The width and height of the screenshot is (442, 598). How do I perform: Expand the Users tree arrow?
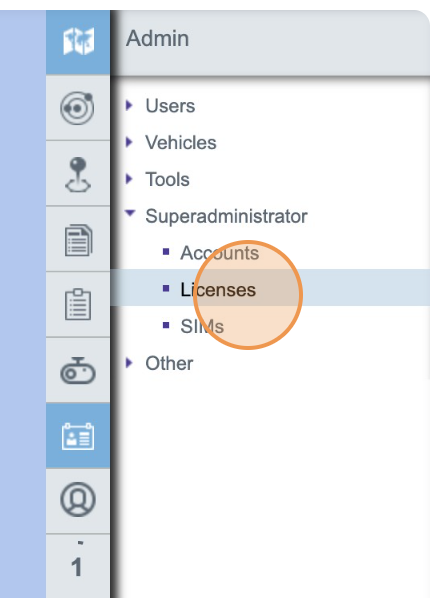(x=129, y=105)
